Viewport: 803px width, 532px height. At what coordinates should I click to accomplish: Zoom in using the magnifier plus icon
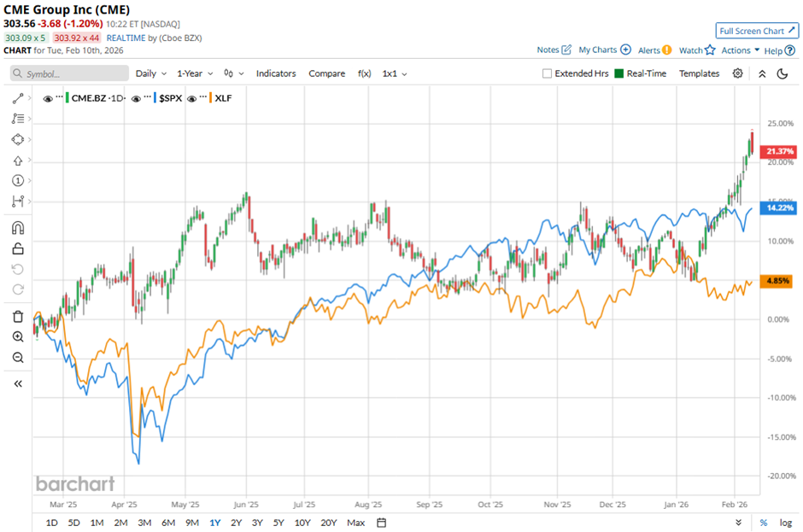18,337
